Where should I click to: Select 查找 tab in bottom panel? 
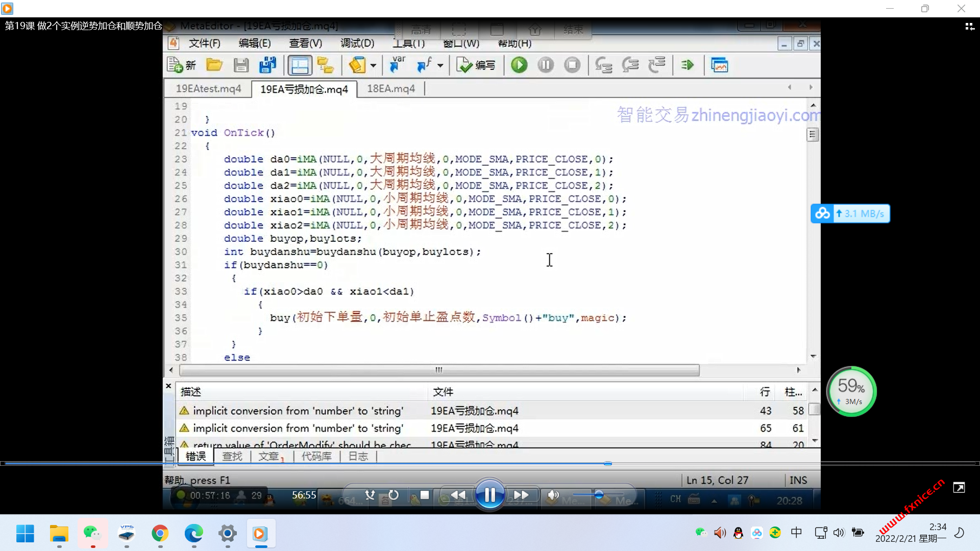pyautogui.click(x=232, y=456)
